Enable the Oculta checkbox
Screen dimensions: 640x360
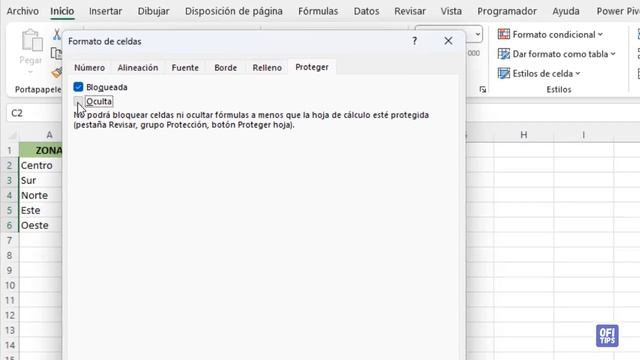click(78, 101)
